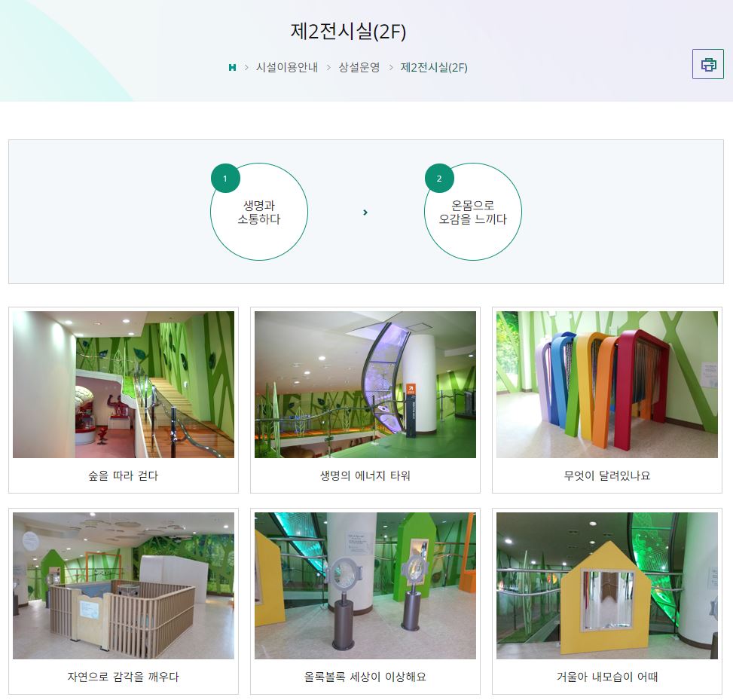Open 시설이용안내 breadcrumb link
The width and height of the screenshot is (733, 700).
point(287,67)
